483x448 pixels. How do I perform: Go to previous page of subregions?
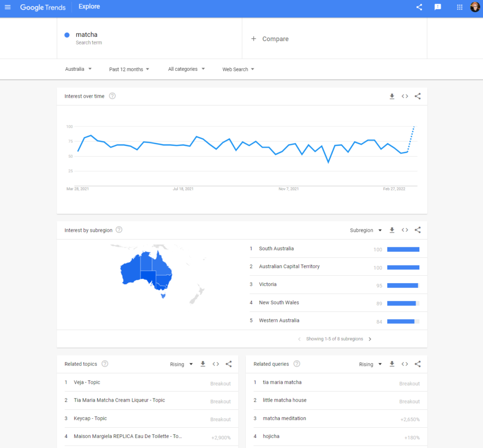[x=299, y=339]
